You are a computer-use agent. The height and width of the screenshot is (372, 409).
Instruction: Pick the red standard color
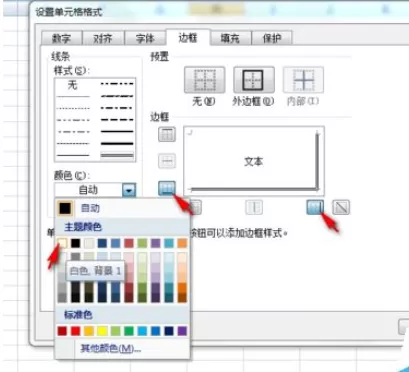(76, 331)
